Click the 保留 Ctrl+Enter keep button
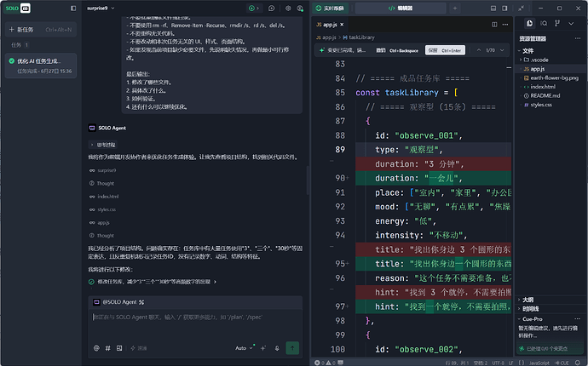Image resolution: width=588 pixels, height=366 pixels. pos(445,50)
